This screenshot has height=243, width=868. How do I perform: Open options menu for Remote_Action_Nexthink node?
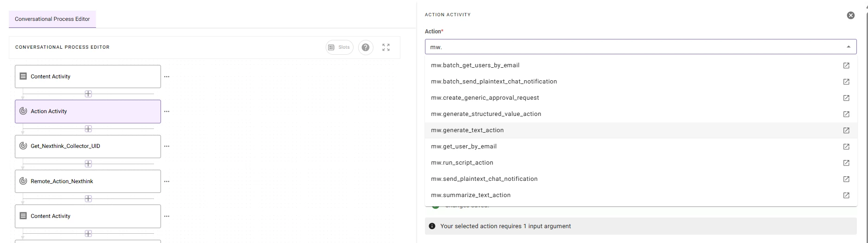click(x=167, y=182)
